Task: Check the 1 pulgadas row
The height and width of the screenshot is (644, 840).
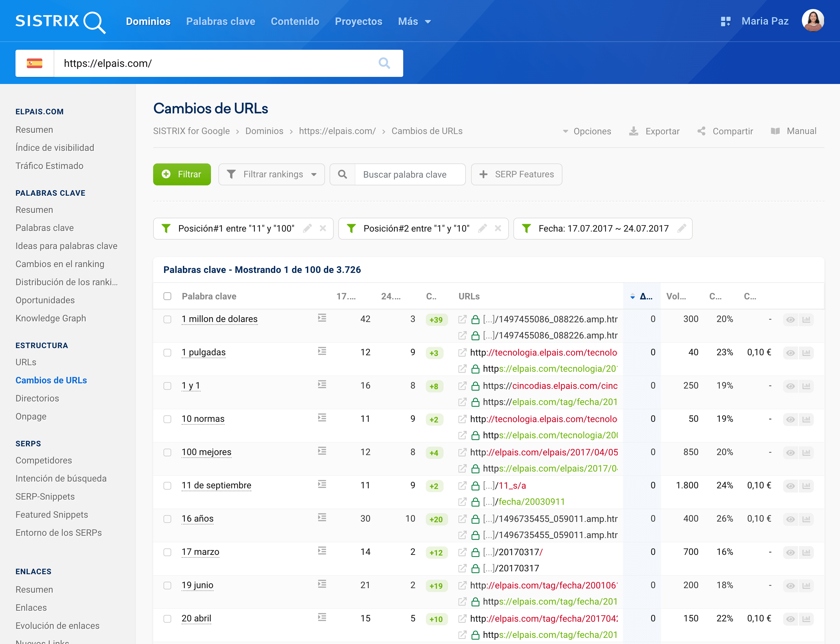Action: click(x=167, y=353)
